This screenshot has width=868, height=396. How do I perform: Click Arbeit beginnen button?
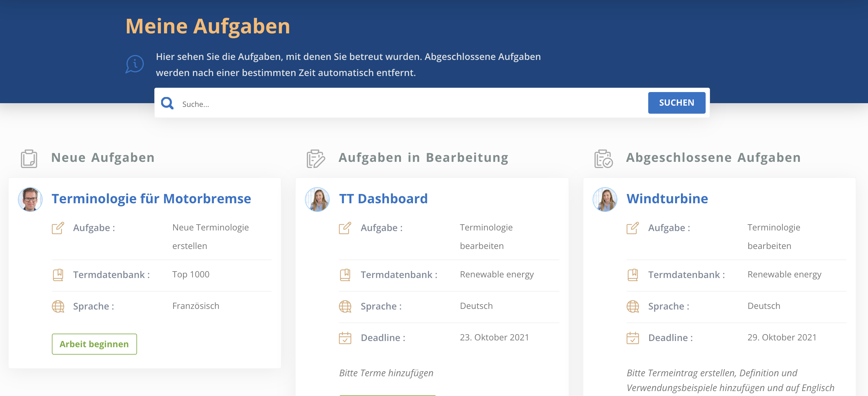click(94, 344)
